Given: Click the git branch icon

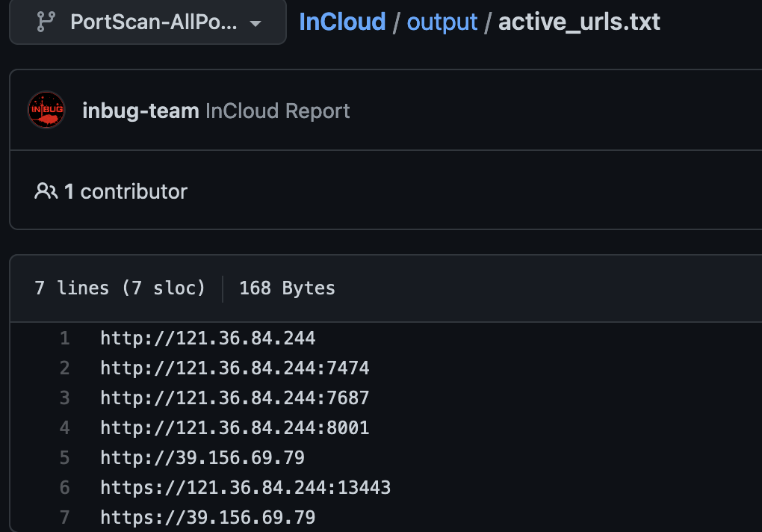Looking at the screenshot, I should click(46, 22).
